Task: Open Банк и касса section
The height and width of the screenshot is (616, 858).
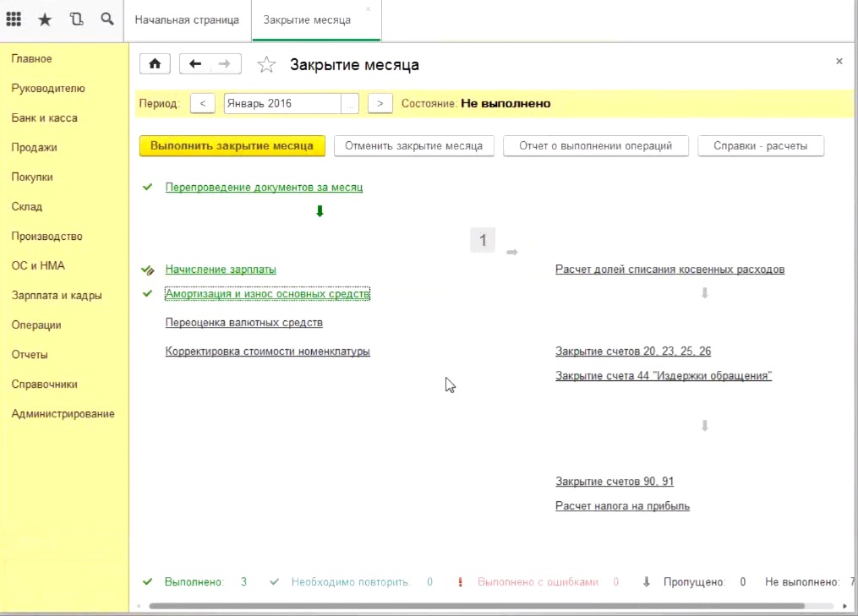Action: (44, 117)
